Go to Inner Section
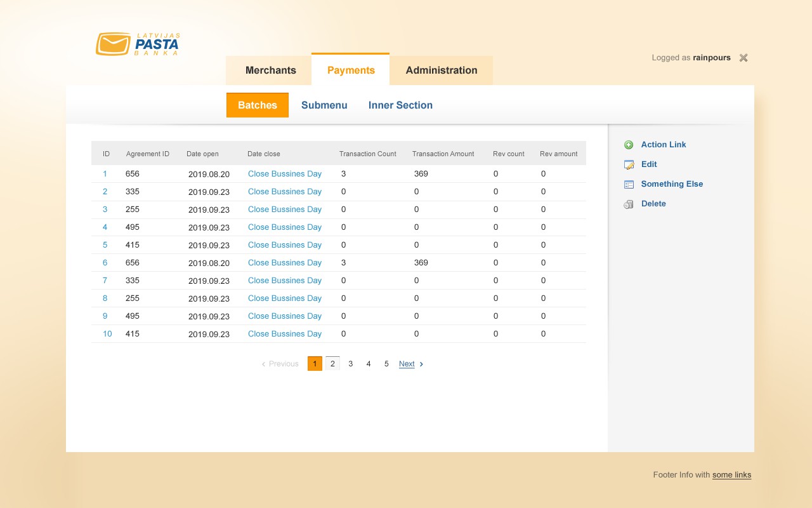Screen dimensions: 812x508 click(x=400, y=105)
